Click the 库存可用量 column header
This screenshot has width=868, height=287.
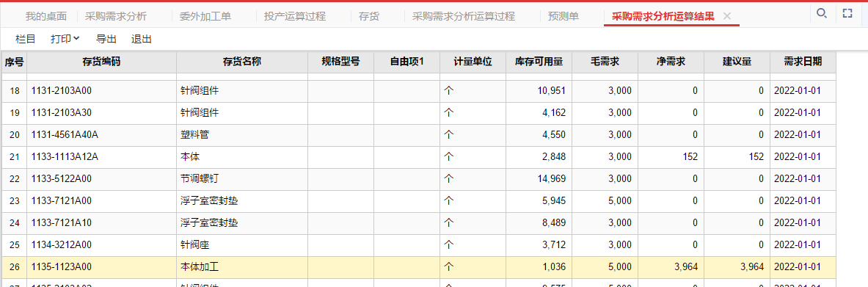[539, 62]
